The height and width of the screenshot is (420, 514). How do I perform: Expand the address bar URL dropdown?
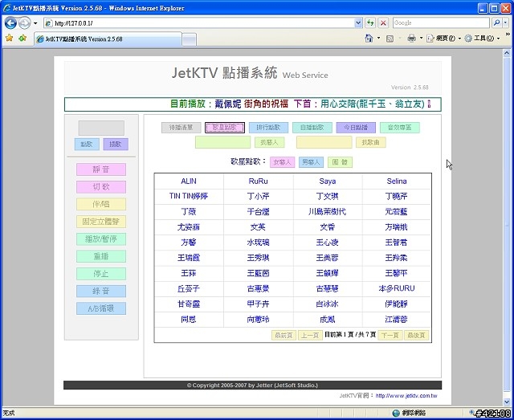358,23
